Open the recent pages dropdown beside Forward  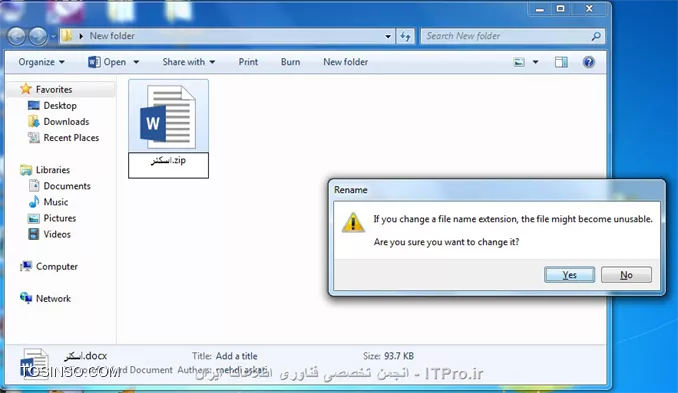(53, 37)
